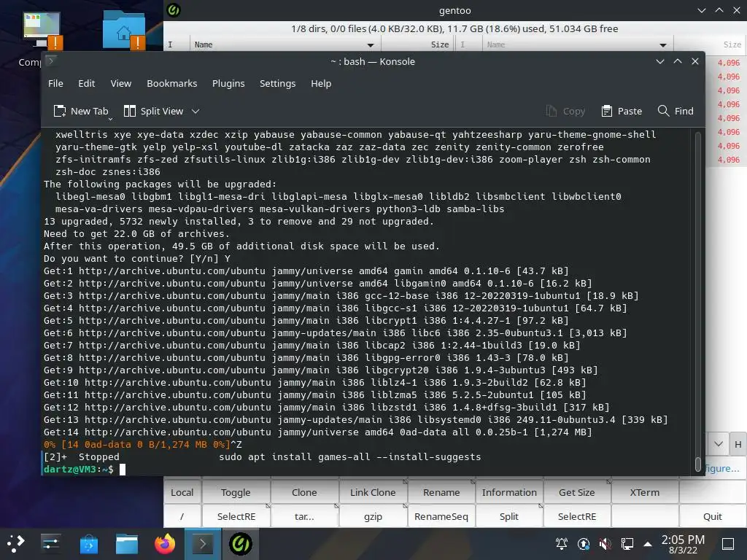This screenshot has width=747, height=560.
Task: Click the Local button in gentoo
Action: coord(182,492)
